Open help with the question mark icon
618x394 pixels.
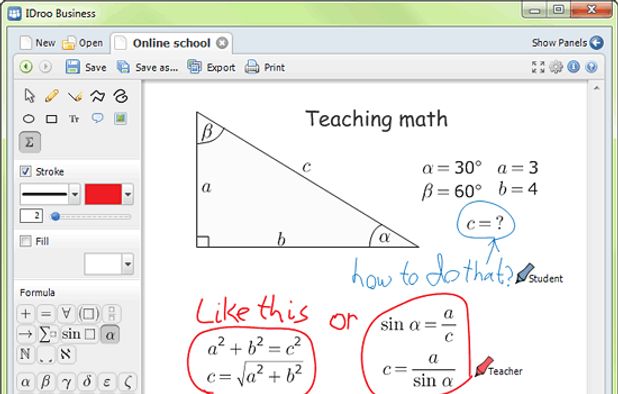click(x=591, y=67)
